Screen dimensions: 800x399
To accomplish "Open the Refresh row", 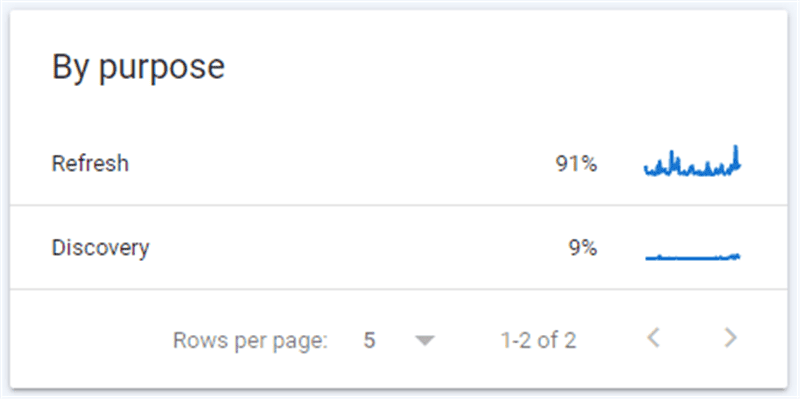I will pyautogui.click(x=398, y=164).
